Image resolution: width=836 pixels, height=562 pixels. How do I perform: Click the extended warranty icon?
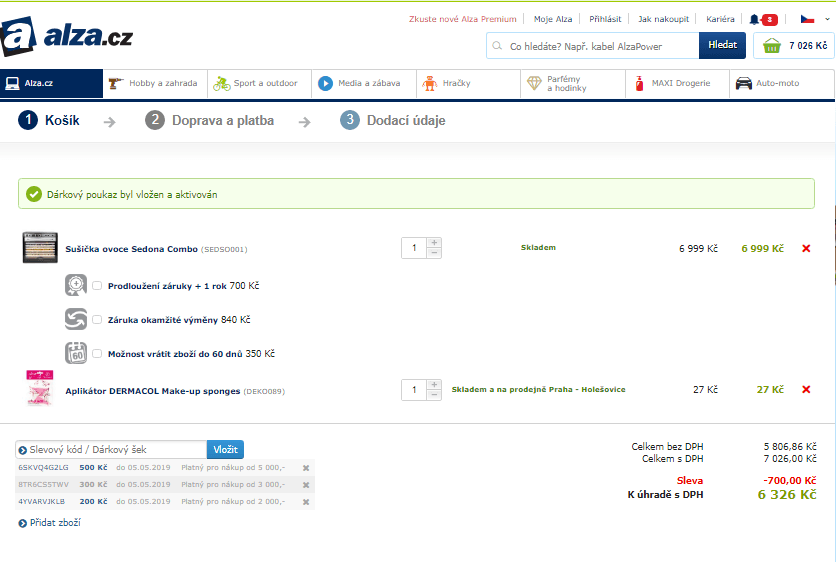coord(76,285)
